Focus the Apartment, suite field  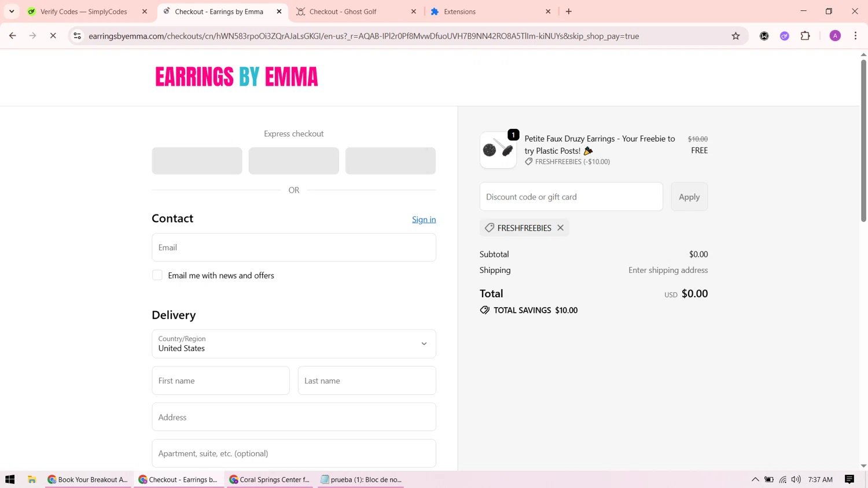[293, 453]
